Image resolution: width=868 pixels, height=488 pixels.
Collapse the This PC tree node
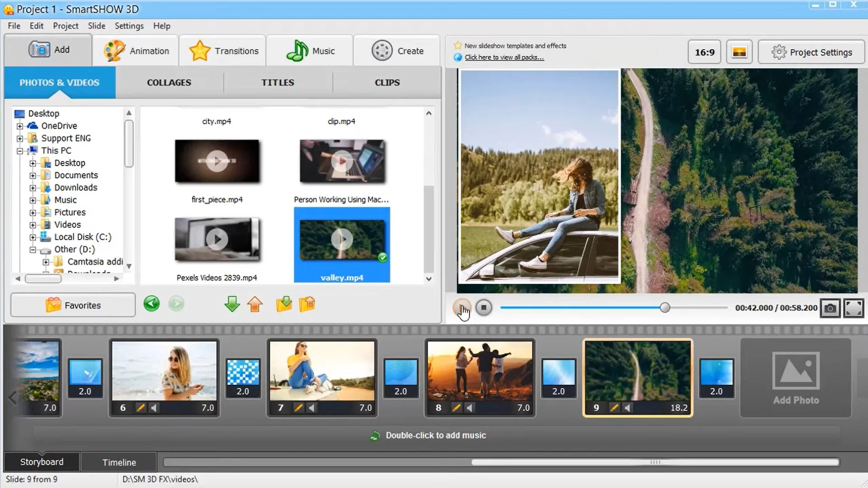point(20,151)
